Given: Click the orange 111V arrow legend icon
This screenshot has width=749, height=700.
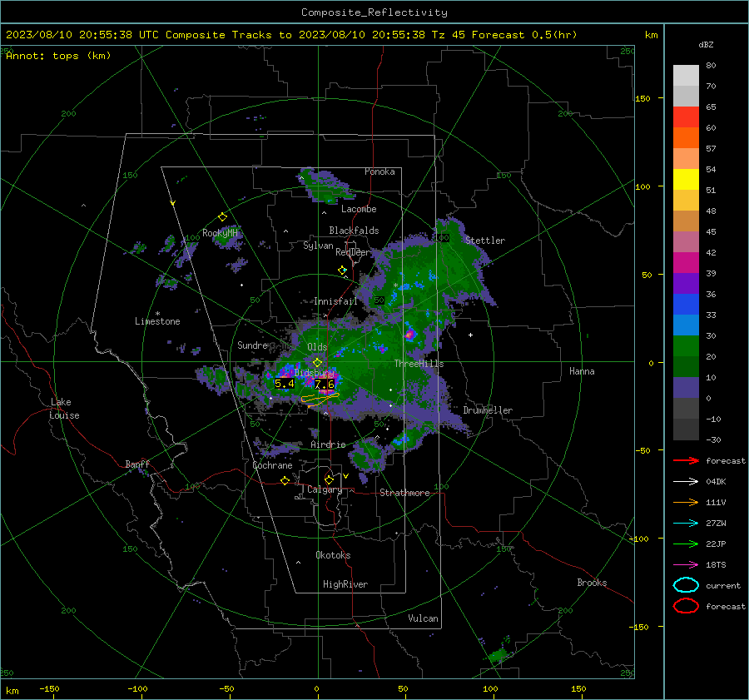Looking at the screenshot, I should click(686, 502).
